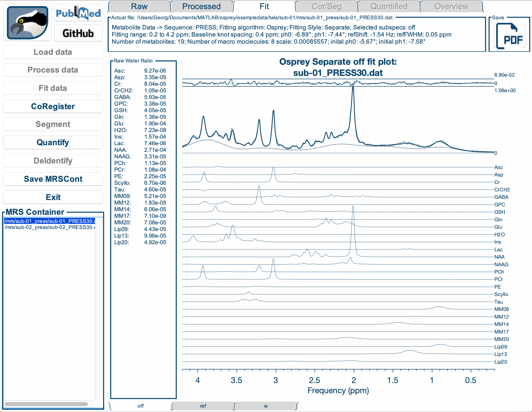Click the Save MRSCont button
The height and width of the screenshot is (412, 532).
pyautogui.click(x=53, y=179)
